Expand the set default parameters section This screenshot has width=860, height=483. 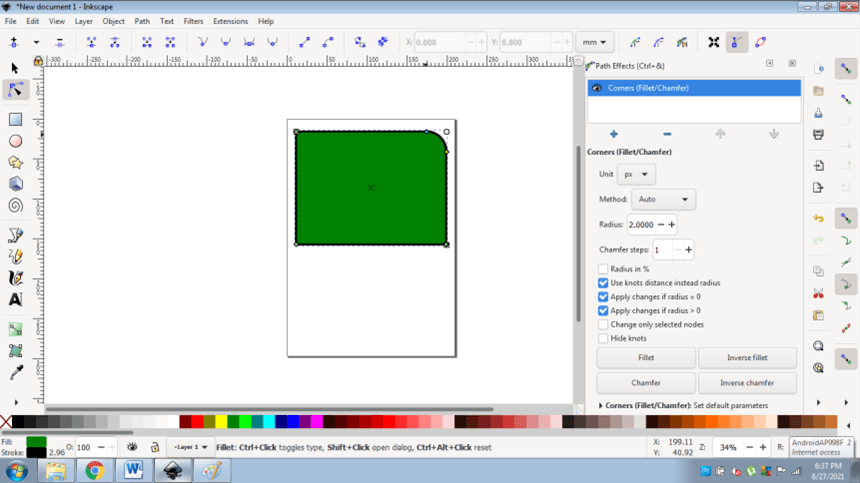click(x=600, y=406)
